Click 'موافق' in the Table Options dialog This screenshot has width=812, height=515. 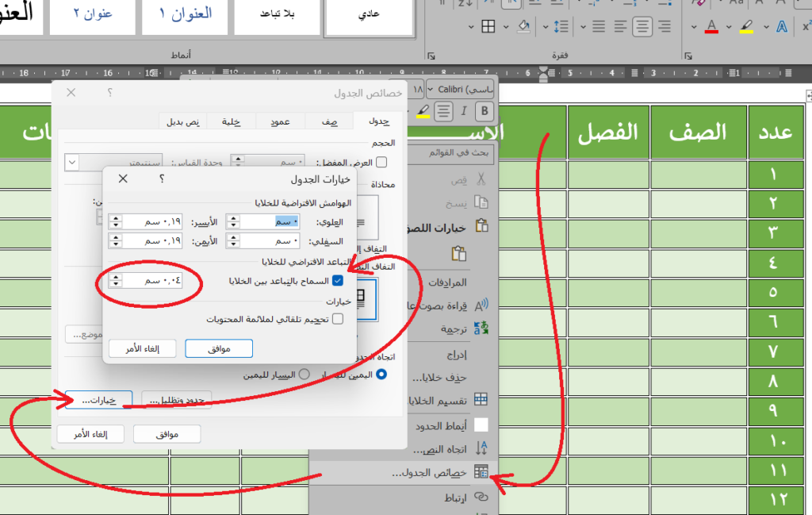click(x=219, y=348)
